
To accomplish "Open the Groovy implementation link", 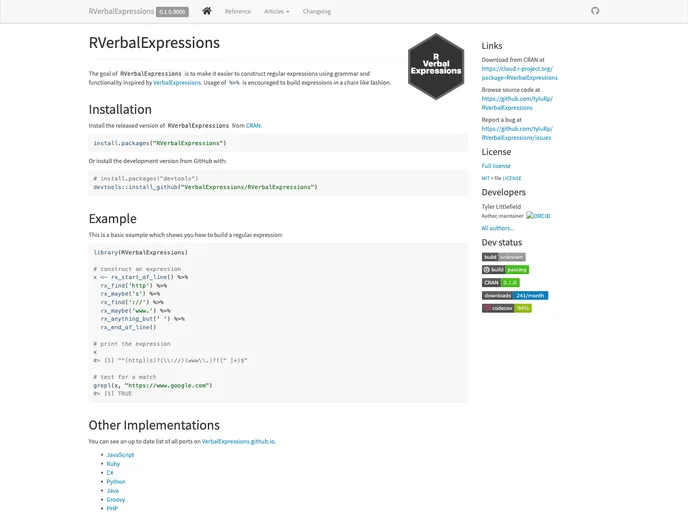I will click(x=116, y=500).
